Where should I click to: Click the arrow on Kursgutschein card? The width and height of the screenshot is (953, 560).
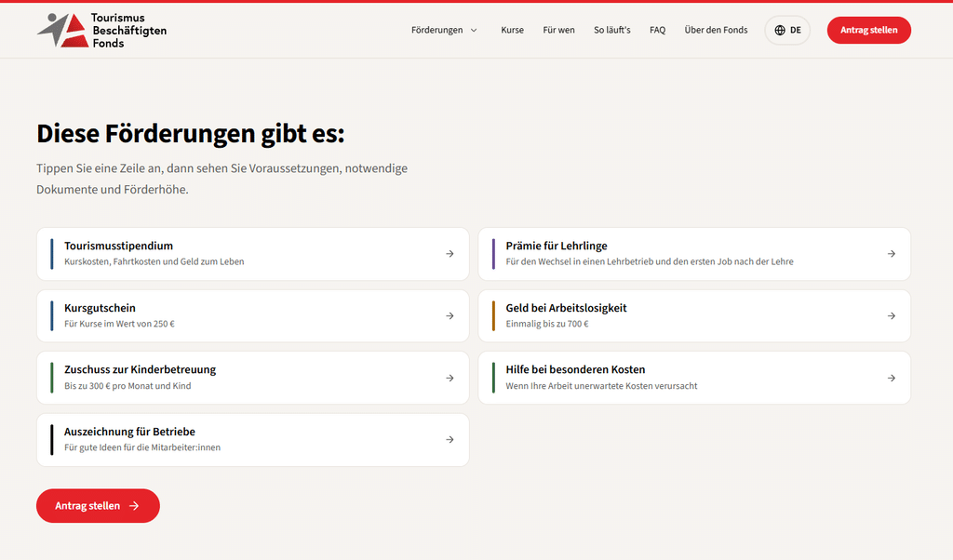(x=450, y=316)
